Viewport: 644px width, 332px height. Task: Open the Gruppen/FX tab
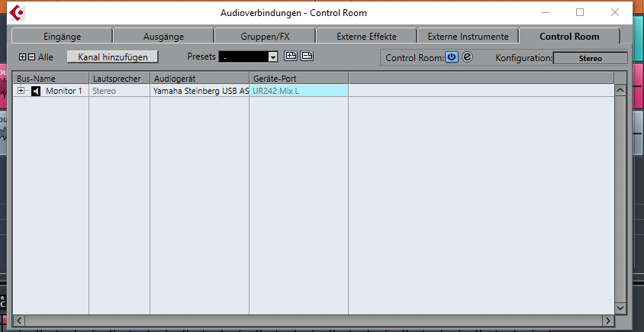click(265, 36)
